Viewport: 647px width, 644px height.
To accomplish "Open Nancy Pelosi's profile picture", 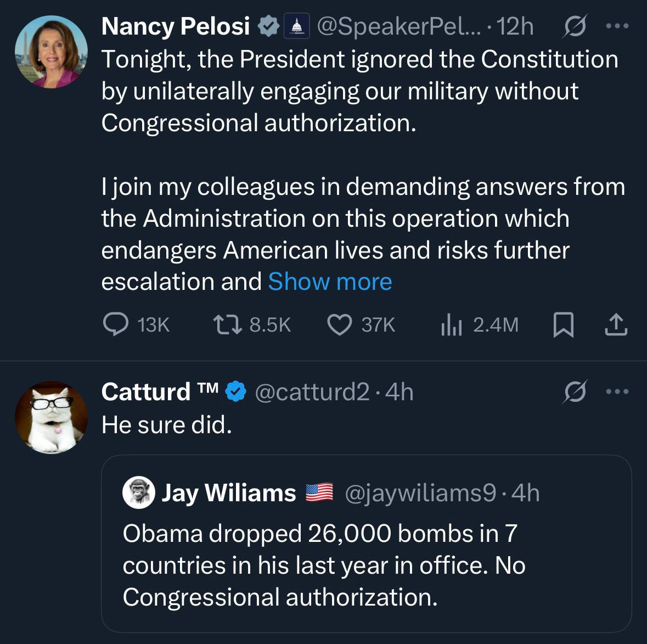I will click(x=51, y=52).
